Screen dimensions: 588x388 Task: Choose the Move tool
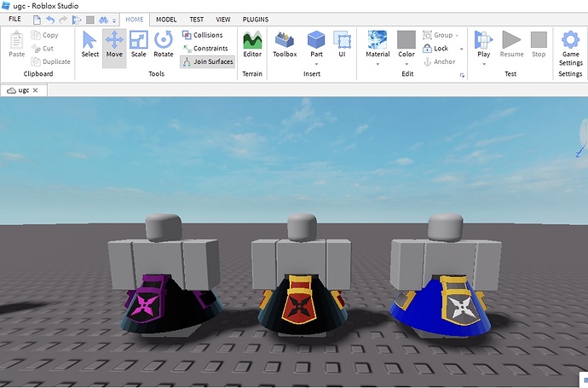(114, 48)
